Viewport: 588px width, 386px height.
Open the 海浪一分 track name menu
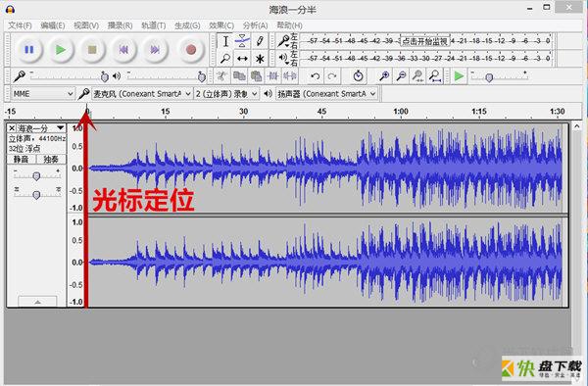pyautogui.click(x=41, y=128)
